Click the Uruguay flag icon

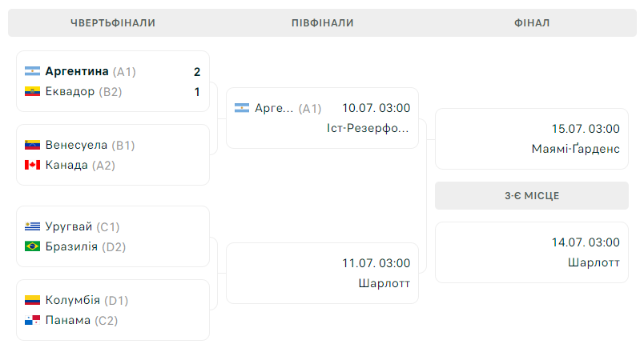click(x=33, y=226)
